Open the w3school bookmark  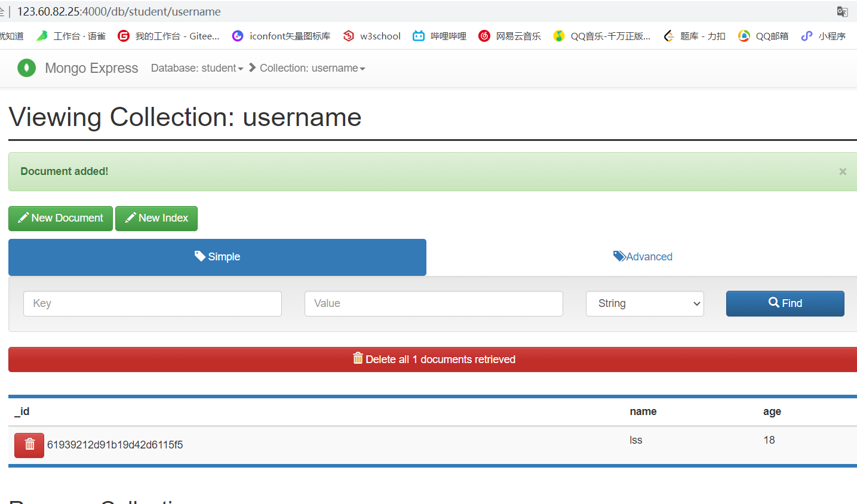[x=371, y=36]
